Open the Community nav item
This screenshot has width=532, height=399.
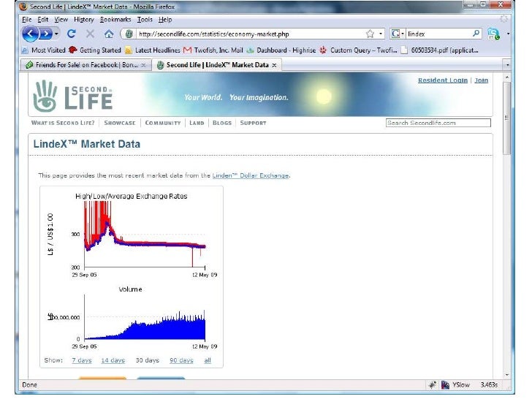(163, 123)
